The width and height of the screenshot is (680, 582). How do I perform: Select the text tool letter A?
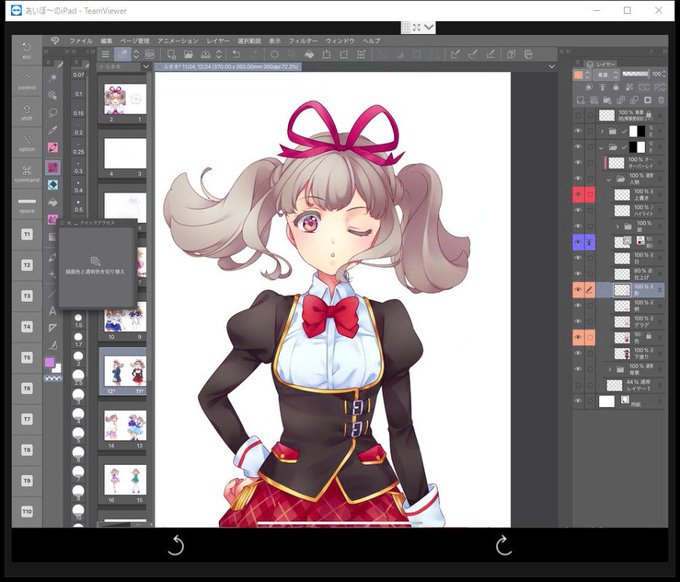coord(52,311)
